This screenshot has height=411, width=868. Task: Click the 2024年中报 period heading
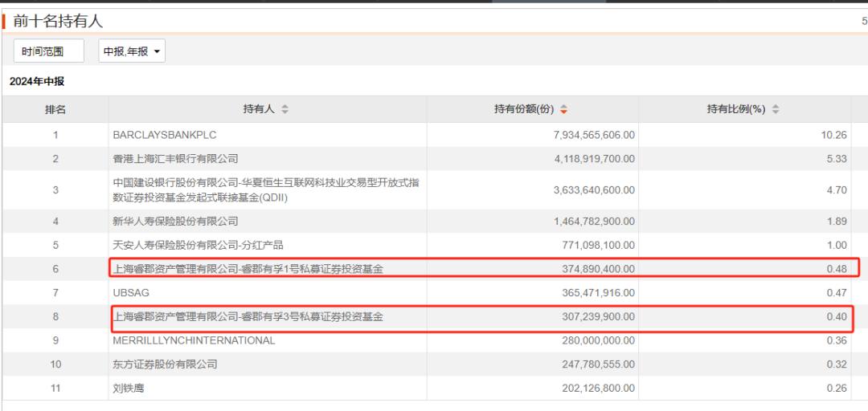click(x=37, y=82)
